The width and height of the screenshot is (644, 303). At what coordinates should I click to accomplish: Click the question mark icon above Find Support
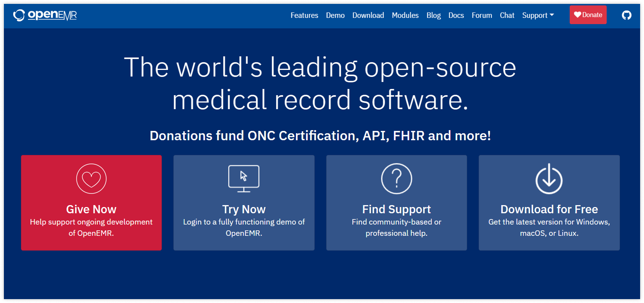point(397,179)
